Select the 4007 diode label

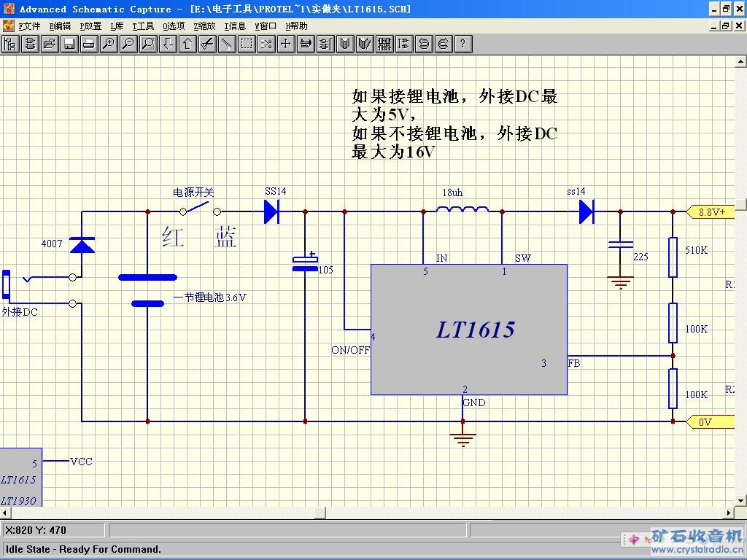52,244
